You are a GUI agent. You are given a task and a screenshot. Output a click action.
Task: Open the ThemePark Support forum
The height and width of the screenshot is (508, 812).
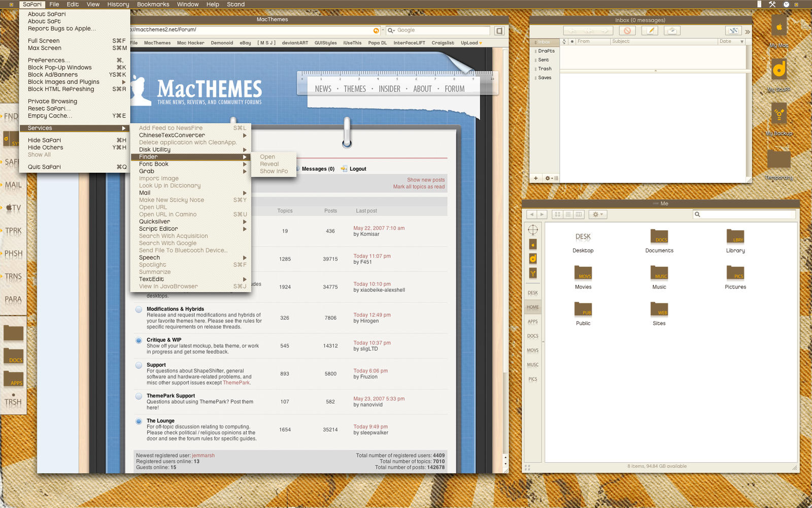pos(171,396)
